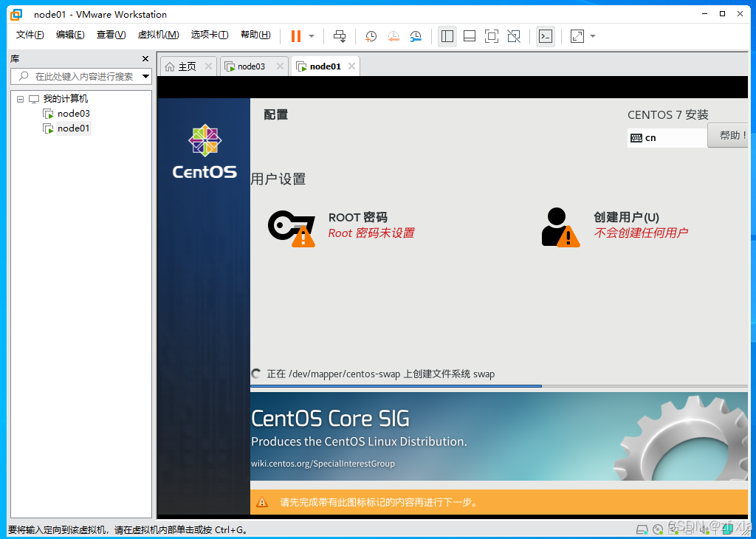Click the send Ctrl+Alt+Del icon
Screen dimensions: 756x539
(x=340, y=36)
